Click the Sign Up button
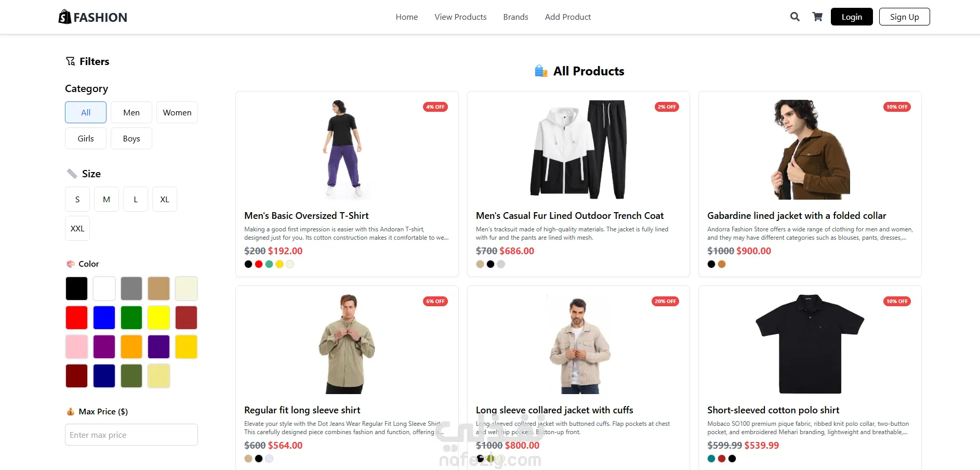980x470 pixels. (904, 17)
